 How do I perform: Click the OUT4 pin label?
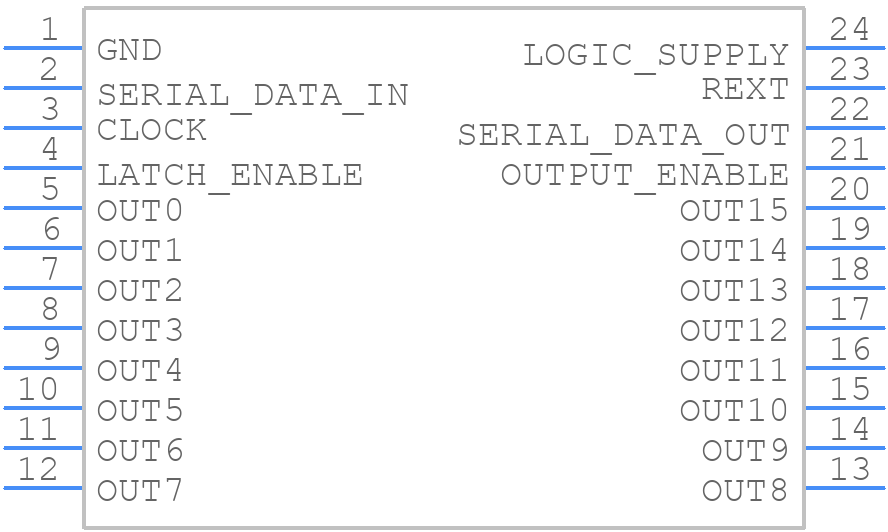[140, 371]
